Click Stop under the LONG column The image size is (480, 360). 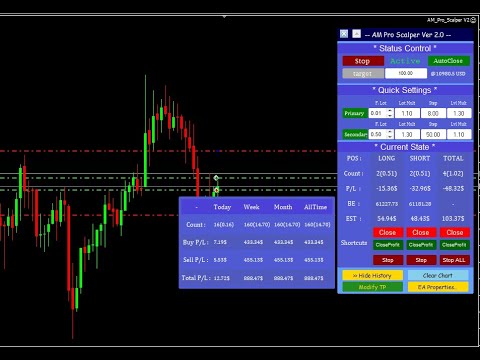pyautogui.click(x=388, y=260)
